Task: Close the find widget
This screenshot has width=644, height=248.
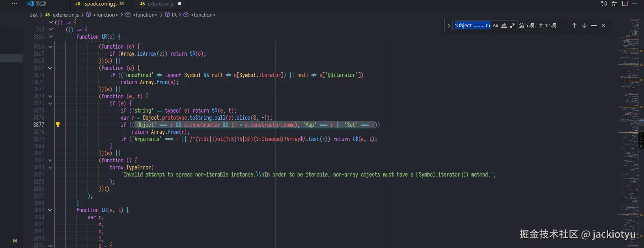Action: pyautogui.click(x=603, y=25)
